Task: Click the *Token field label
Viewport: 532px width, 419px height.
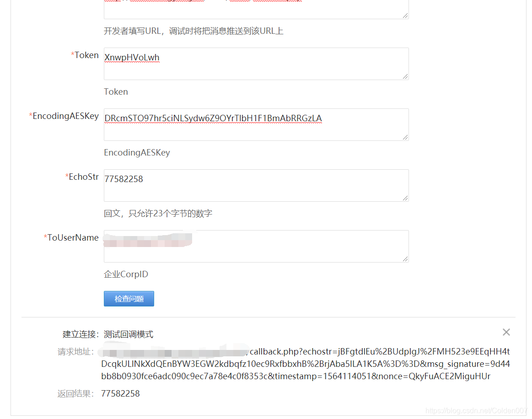Action: [85, 55]
